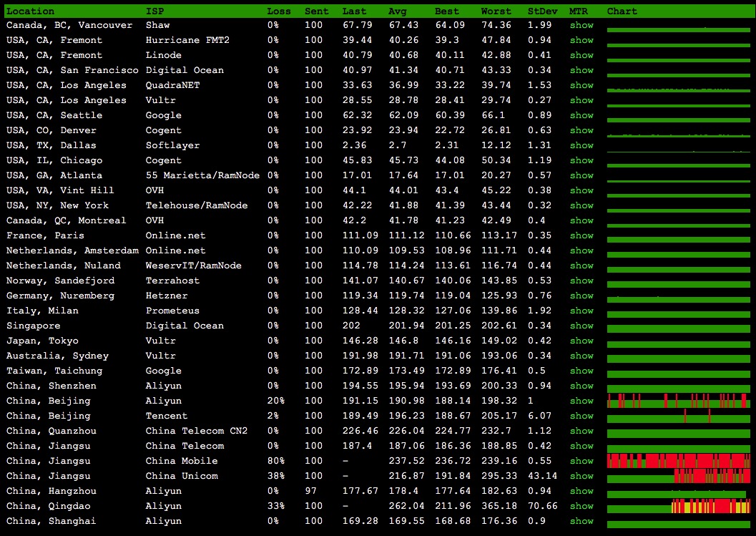The image size is (756, 536).
Task: Click show link for Milan Prometeus row
Action: (x=581, y=311)
